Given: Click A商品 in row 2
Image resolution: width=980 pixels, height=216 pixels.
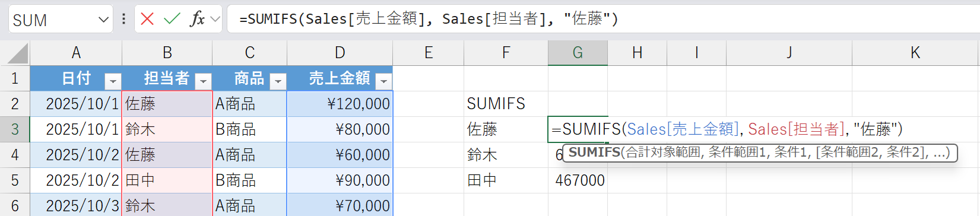Looking at the screenshot, I should (250, 104).
